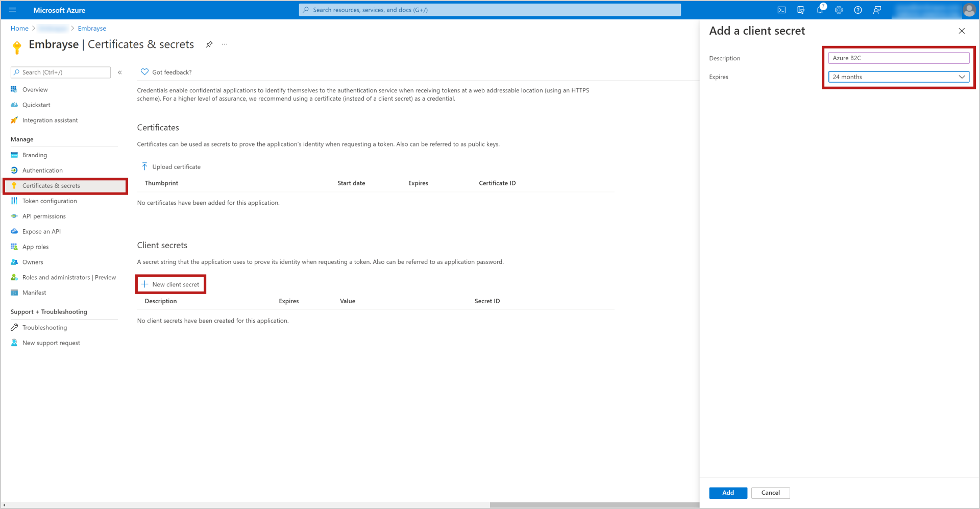The width and height of the screenshot is (980, 509).
Task: Go to Roles and administrators | Preview
Action: point(69,278)
